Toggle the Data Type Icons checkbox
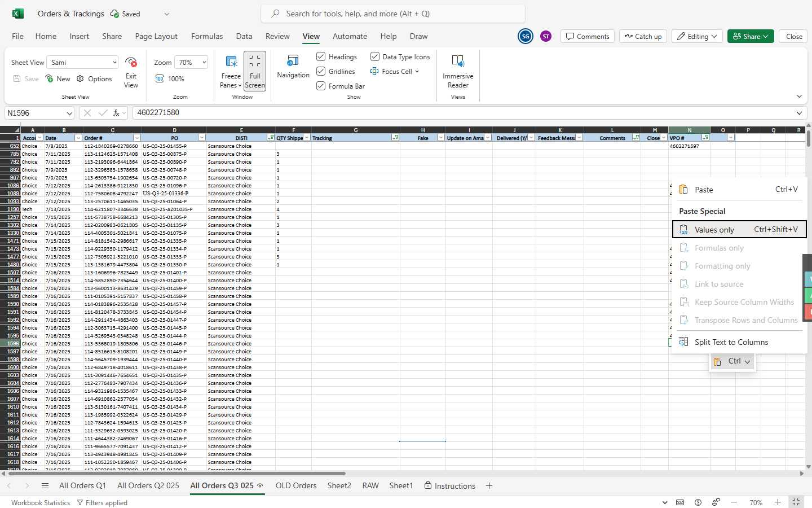The width and height of the screenshot is (812, 508). coord(374,56)
